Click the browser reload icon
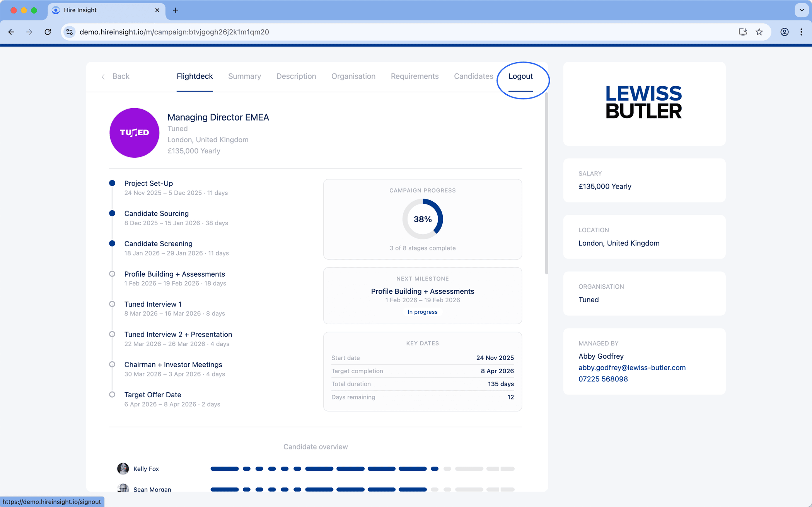Image resolution: width=812 pixels, height=507 pixels. [x=48, y=32]
